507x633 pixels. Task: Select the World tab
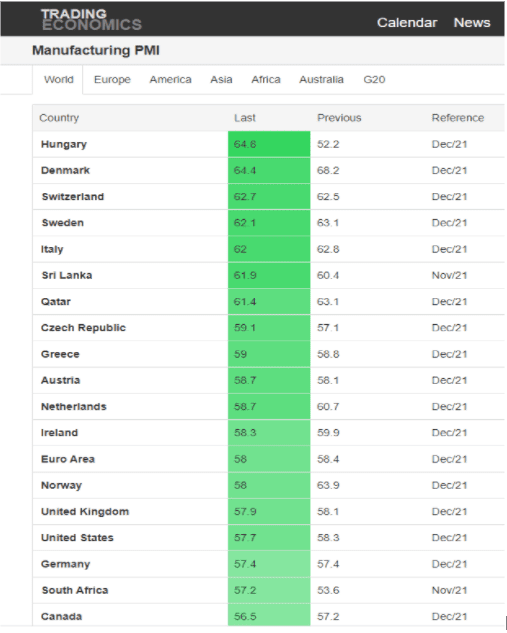[x=59, y=80]
